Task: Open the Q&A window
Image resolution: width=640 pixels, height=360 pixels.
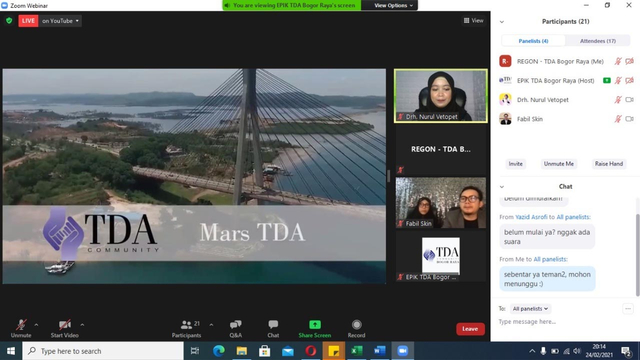Action: tap(236, 328)
